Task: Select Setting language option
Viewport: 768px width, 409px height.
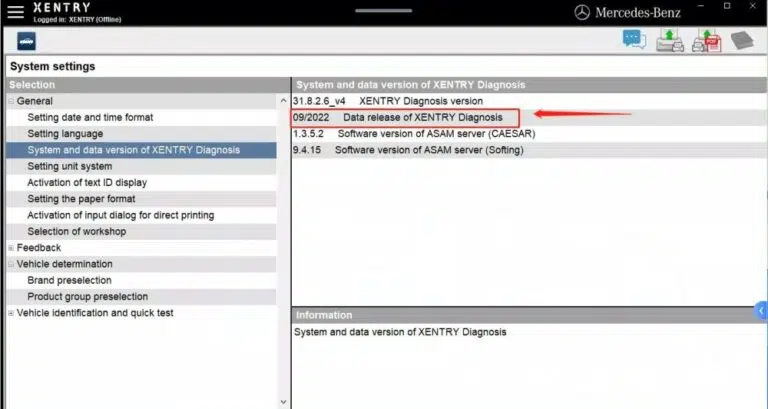Action: (65, 134)
